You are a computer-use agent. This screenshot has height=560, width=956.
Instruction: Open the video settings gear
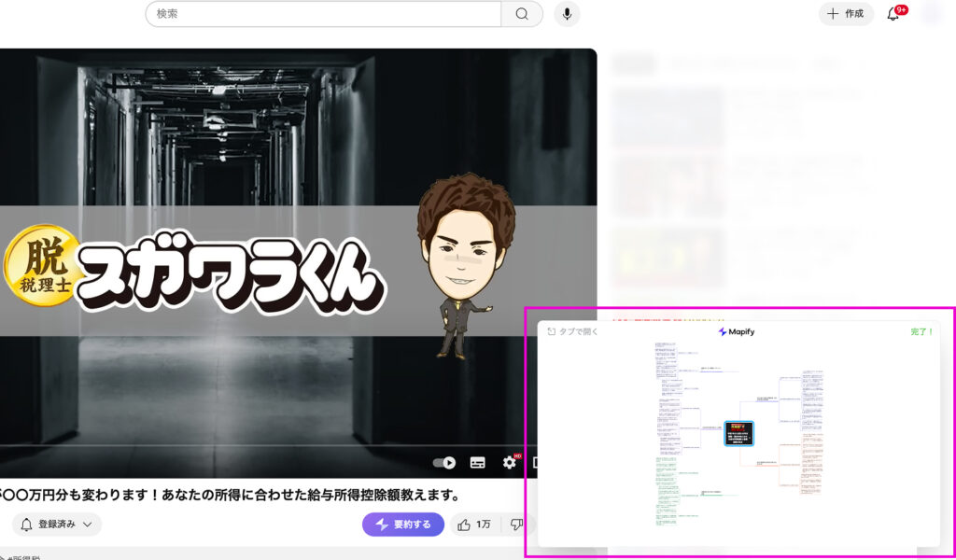tap(509, 462)
